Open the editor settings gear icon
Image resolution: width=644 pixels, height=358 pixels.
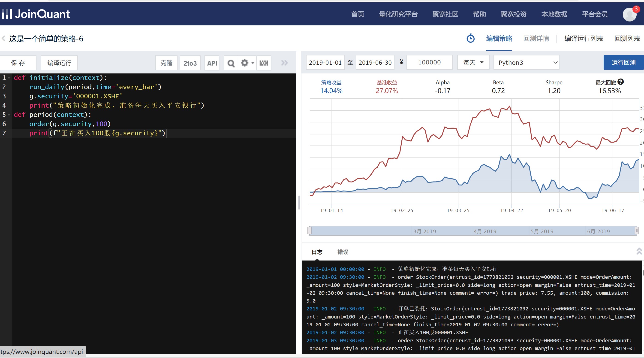click(x=245, y=63)
